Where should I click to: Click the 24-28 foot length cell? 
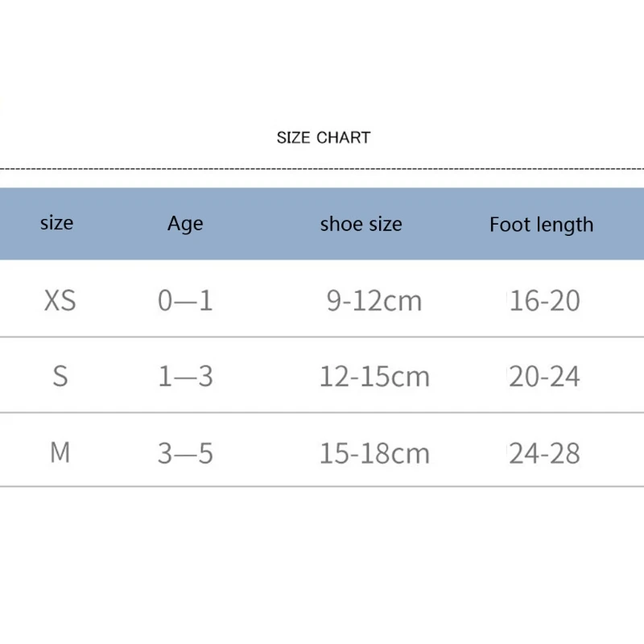[544, 453]
